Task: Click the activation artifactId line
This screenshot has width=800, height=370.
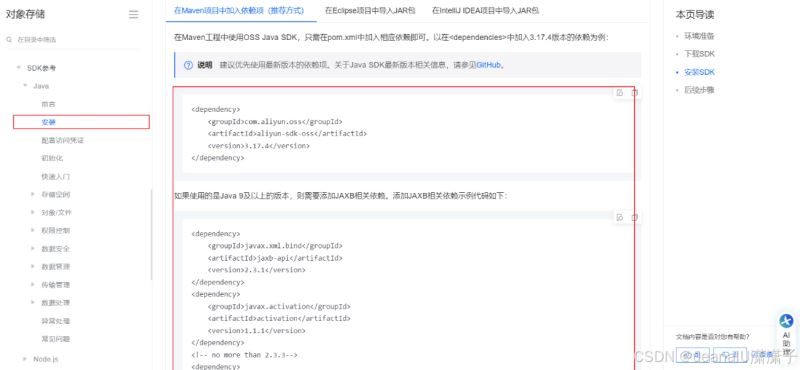Action: [x=279, y=318]
